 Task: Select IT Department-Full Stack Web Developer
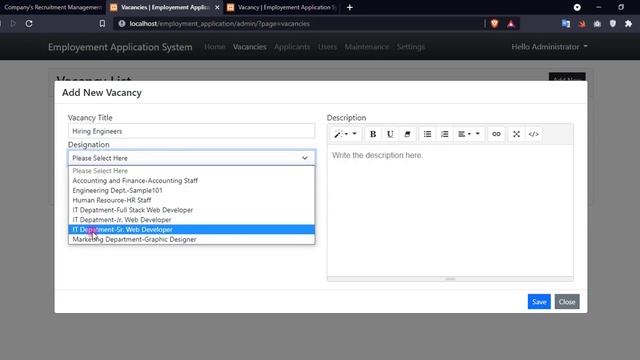click(x=191, y=210)
